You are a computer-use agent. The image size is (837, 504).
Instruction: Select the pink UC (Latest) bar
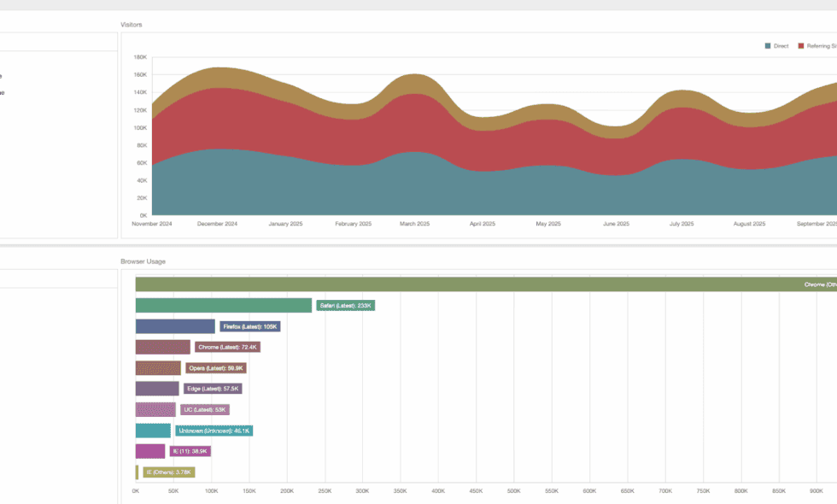point(155,409)
